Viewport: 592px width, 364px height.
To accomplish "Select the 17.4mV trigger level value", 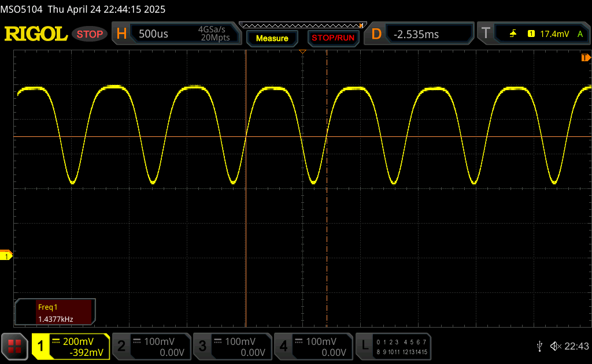I will click(x=554, y=34).
